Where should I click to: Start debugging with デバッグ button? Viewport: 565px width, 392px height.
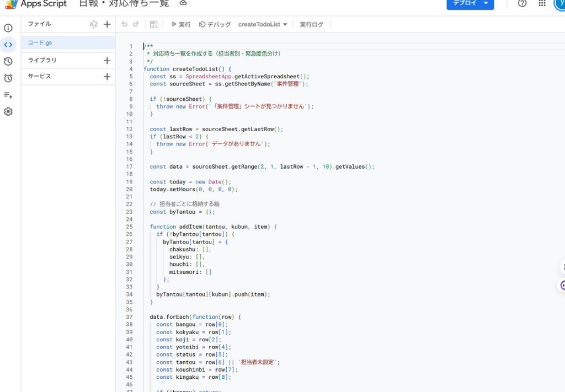tap(215, 24)
